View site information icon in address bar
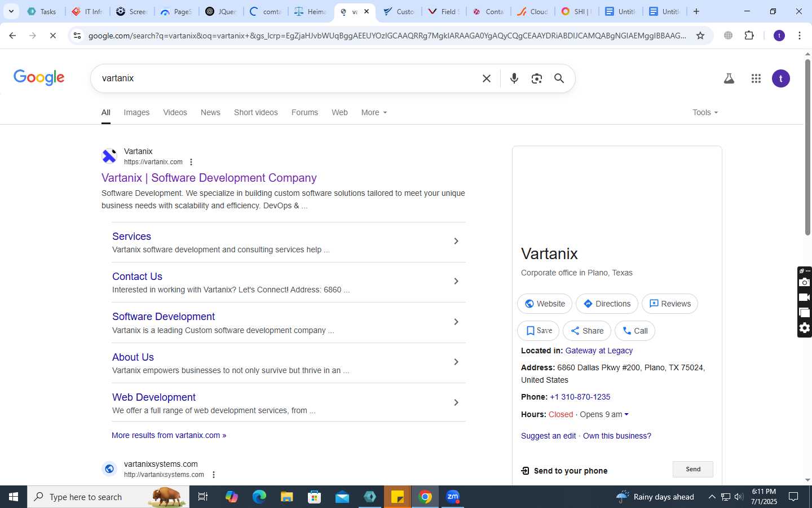The image size is (812, 508). coord(77,36)
